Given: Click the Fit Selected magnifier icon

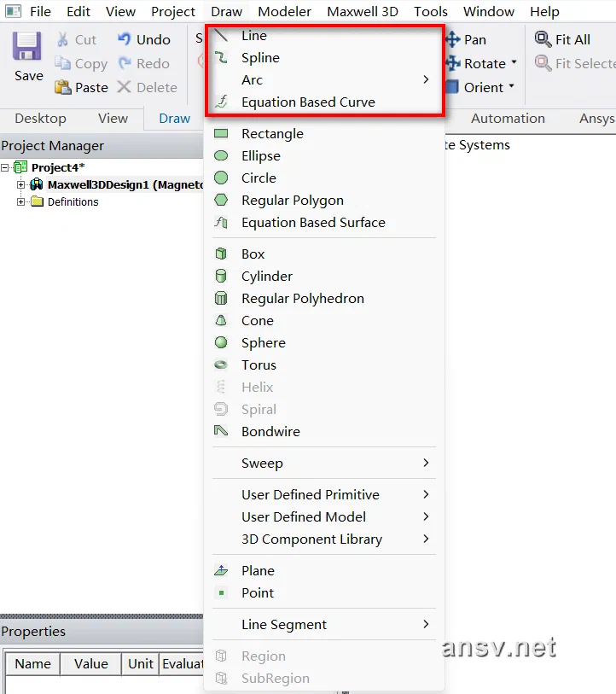Looking at the screenshot, I should click(x=543, y=63).
